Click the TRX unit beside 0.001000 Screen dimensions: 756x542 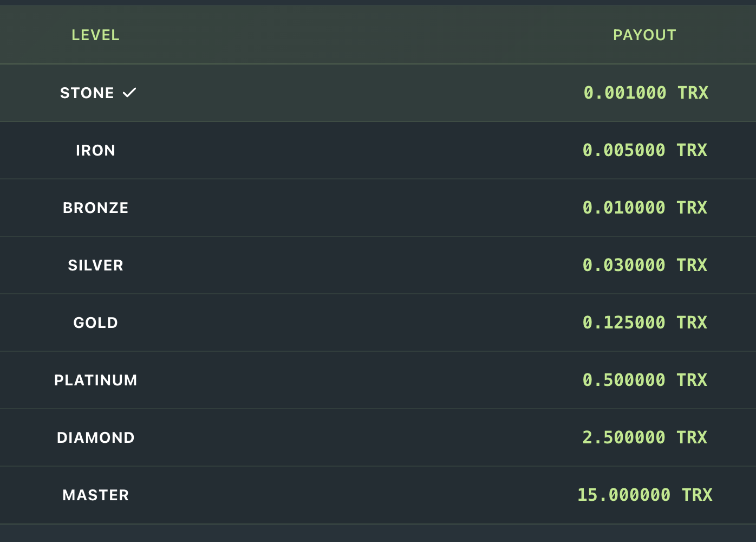(x=693, y=93)
